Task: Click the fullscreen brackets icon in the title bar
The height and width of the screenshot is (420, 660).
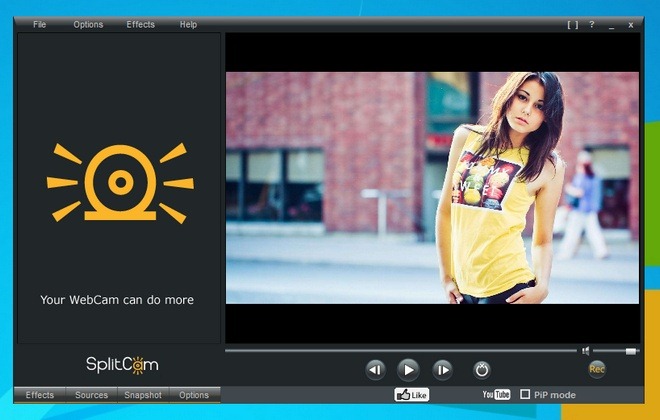Action: tap(572, 25)
